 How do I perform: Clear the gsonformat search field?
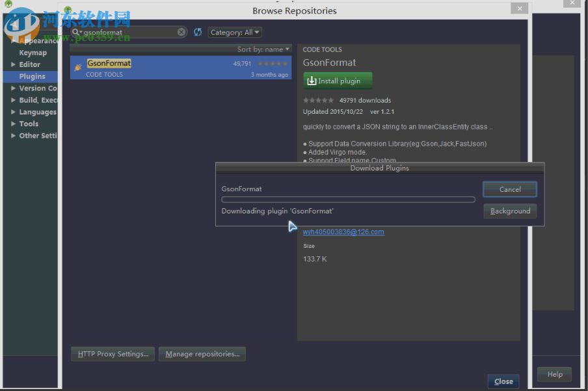coord(181,33)
